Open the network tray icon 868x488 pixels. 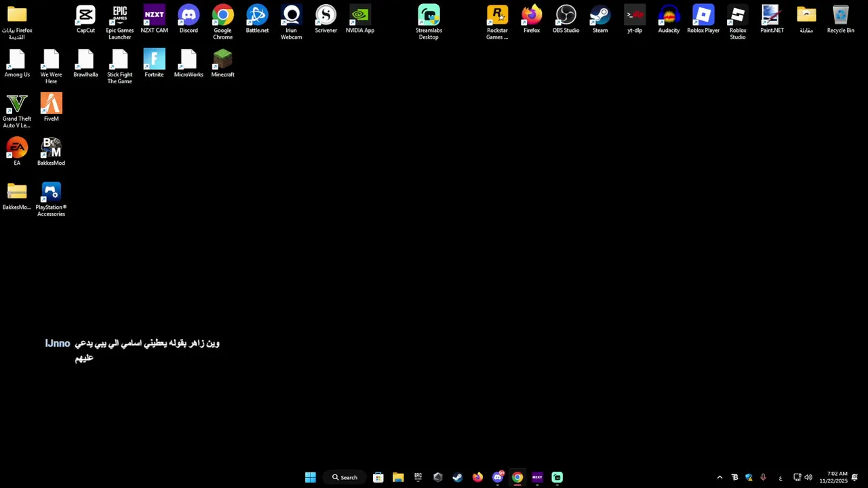(x=797, y=477)
